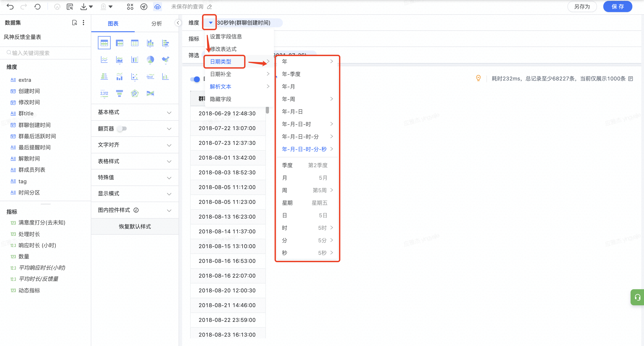Select 年-月-日 date type option
Viewport: 644px width, 346px height.
pyautogui.click(x=292, y=112)
